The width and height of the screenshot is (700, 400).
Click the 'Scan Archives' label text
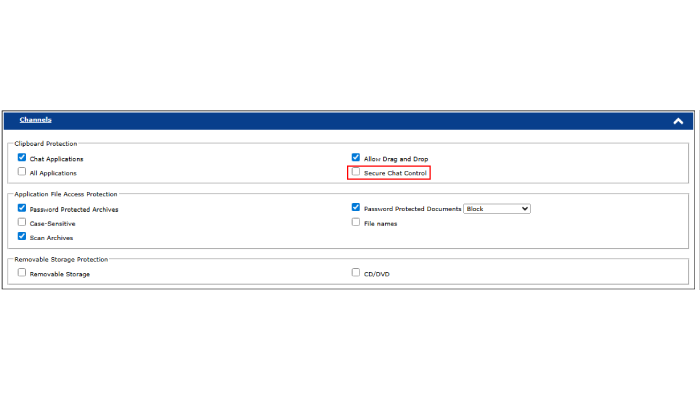(x=51, y=238)
